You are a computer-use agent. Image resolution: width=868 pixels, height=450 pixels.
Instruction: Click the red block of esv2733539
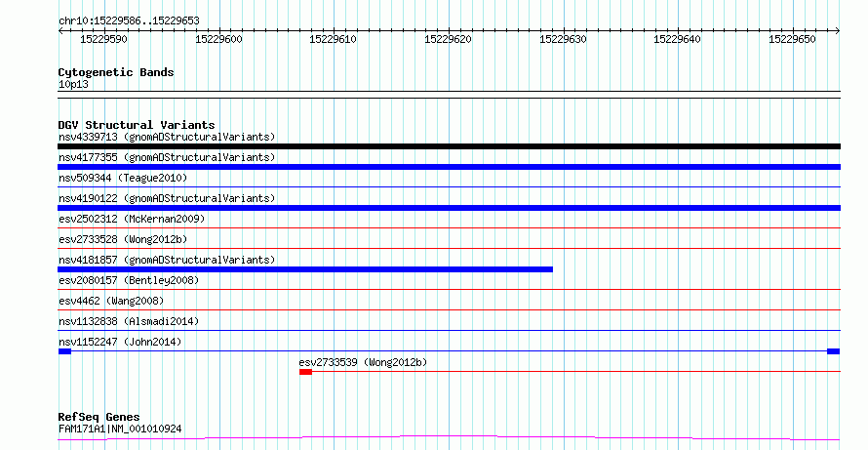pos(305,372)
